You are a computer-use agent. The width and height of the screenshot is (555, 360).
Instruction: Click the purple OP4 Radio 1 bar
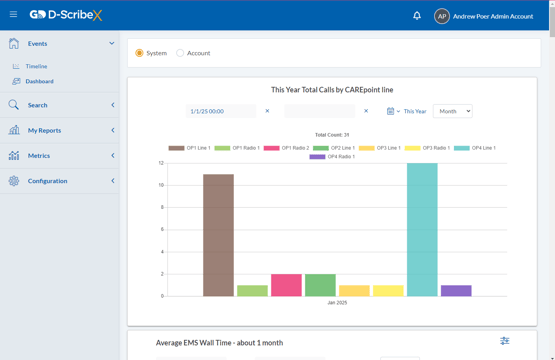click(x=456, y=291)
